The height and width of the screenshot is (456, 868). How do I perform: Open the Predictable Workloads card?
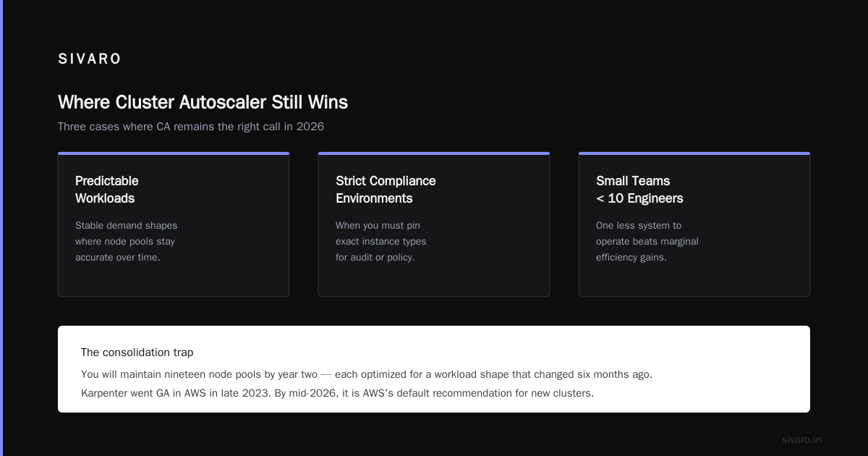point(174,224)
